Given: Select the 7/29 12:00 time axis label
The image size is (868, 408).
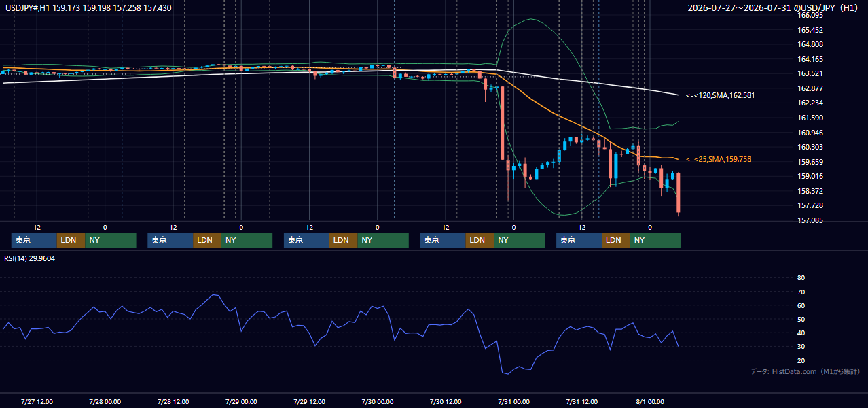Looking at the screenshot, I should pyautogui.click(x=310, y=401).
